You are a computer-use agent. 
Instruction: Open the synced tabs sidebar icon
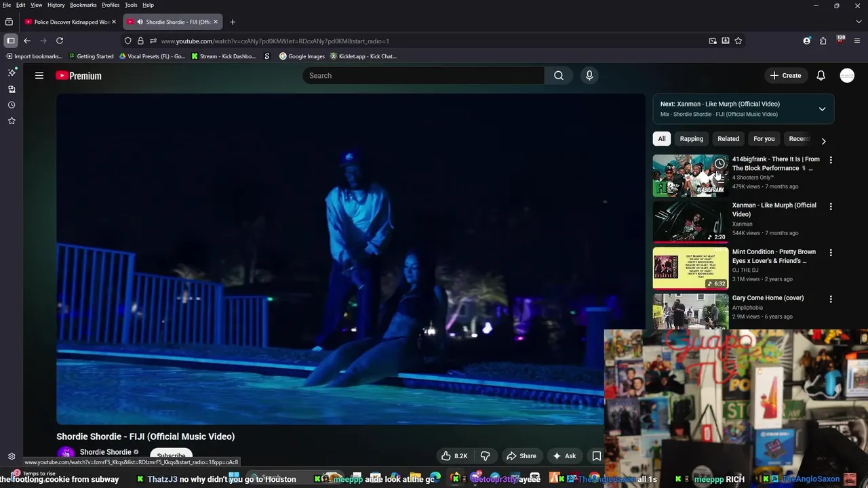coord(12,89)
